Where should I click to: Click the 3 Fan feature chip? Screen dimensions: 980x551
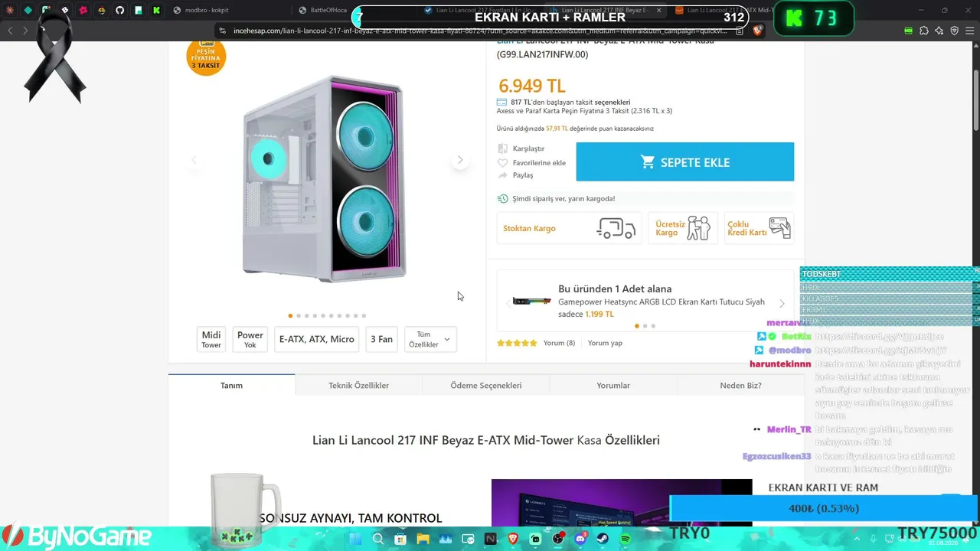pos(381,339)
